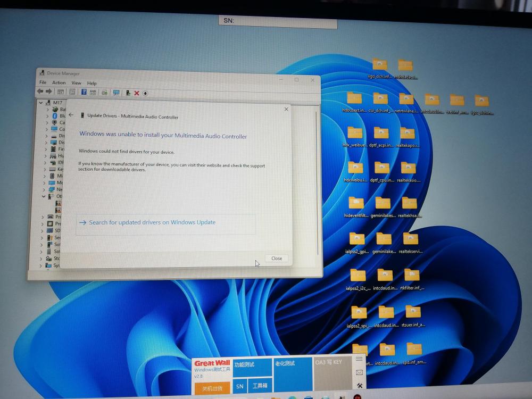The width and height of the screenshot is (532, 399).
Task: Click the Back arrow in Device Manager toolbar
Action: tap(40, 92)
